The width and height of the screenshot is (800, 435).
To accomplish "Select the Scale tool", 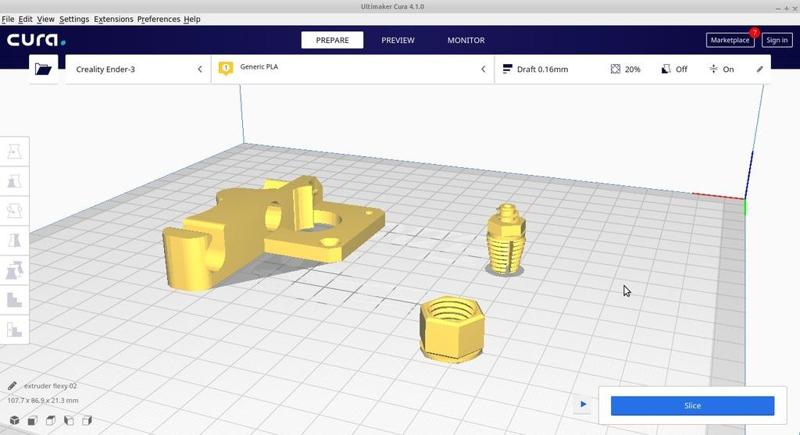I will (x=14, y=181).
